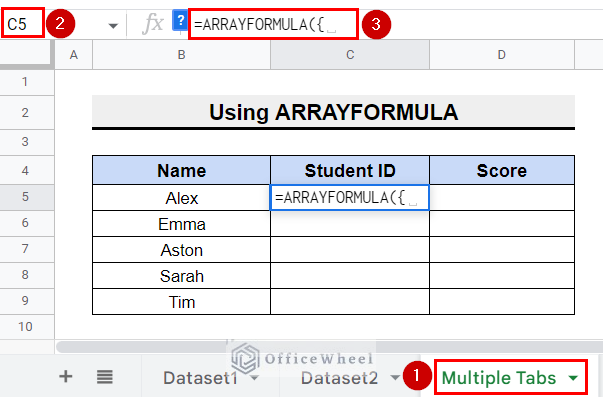Select column A header
Image resolution: width=603 pixels, height=397 pixels.
coord(74,55)
